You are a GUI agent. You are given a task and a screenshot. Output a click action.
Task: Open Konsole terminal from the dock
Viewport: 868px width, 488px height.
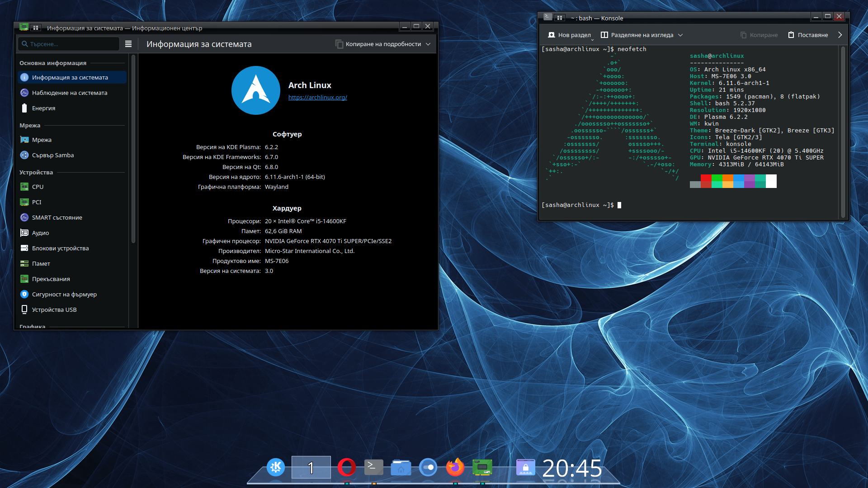pyautogui.click(x=374, y=467)
